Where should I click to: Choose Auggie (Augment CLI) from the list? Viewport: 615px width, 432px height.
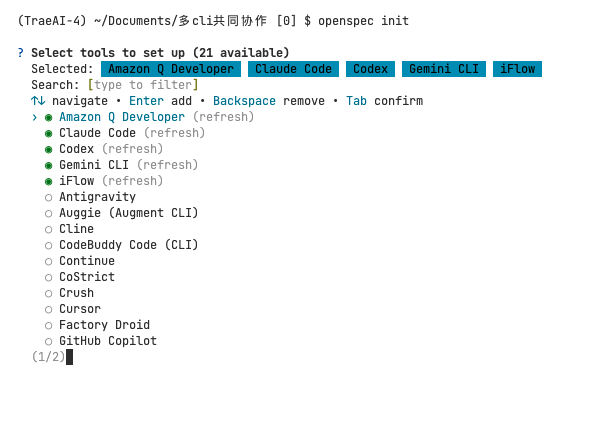coord(128,213)
